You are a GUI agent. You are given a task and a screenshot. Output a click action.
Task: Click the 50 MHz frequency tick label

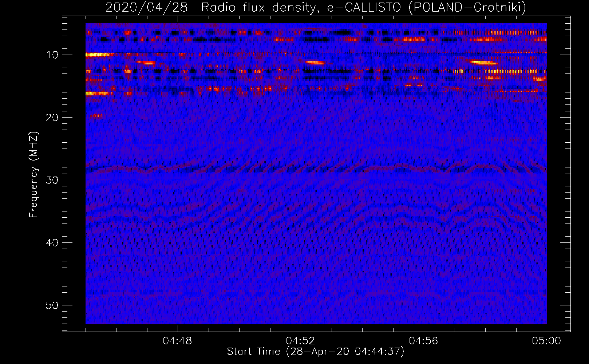(x=52, y=305)
